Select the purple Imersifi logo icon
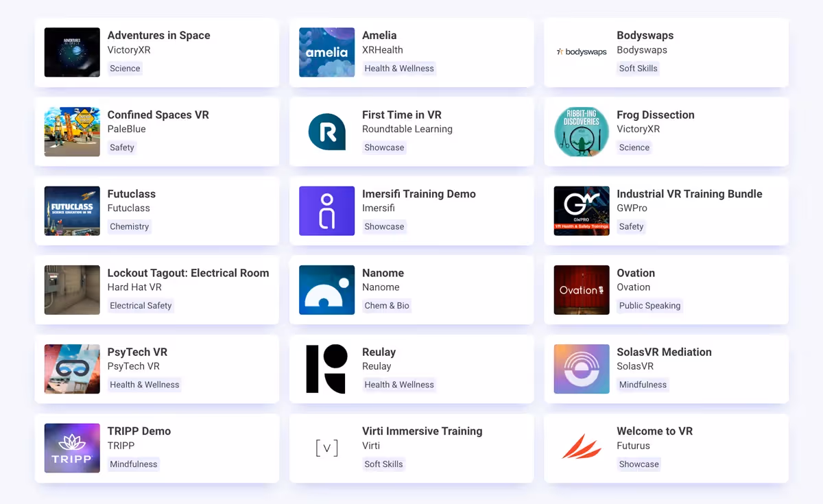Viewport: 823px width, 504px height. point(326,211)
